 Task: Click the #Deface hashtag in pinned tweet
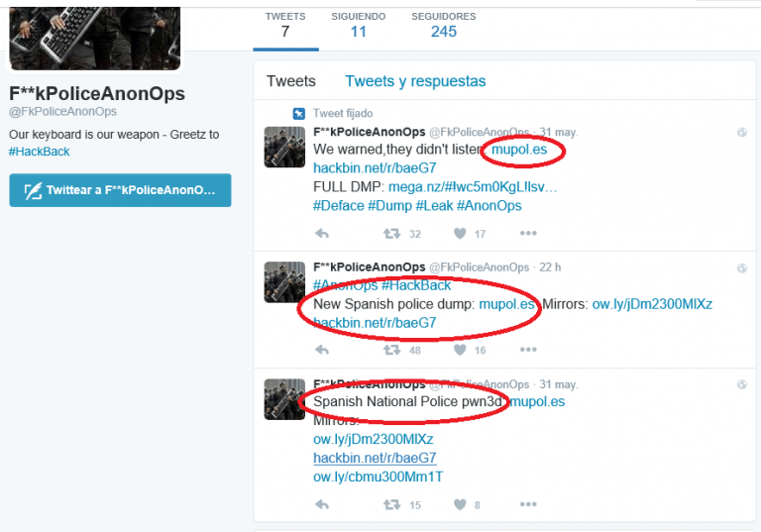pyautogui.click(x=338, y=205)
